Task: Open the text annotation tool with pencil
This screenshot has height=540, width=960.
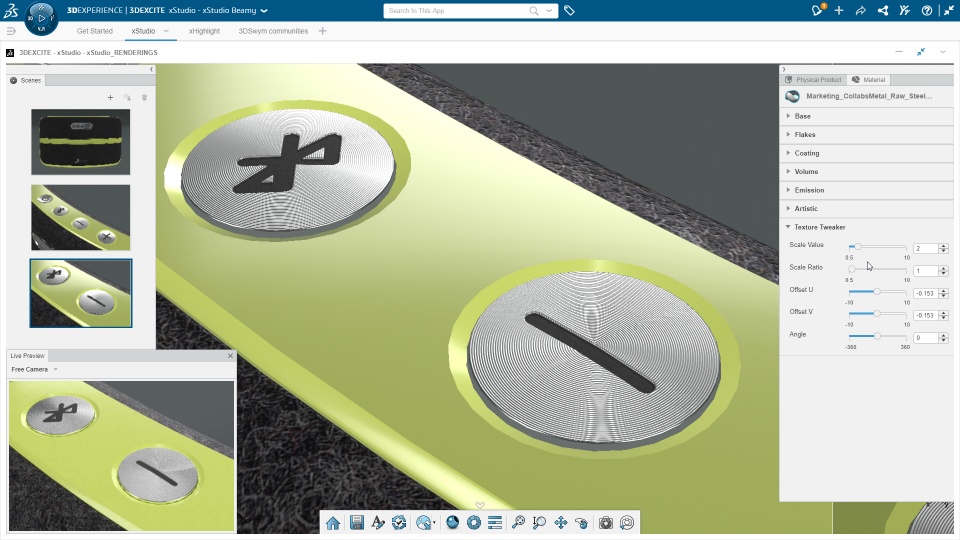Action: click(x=378, y=522)
